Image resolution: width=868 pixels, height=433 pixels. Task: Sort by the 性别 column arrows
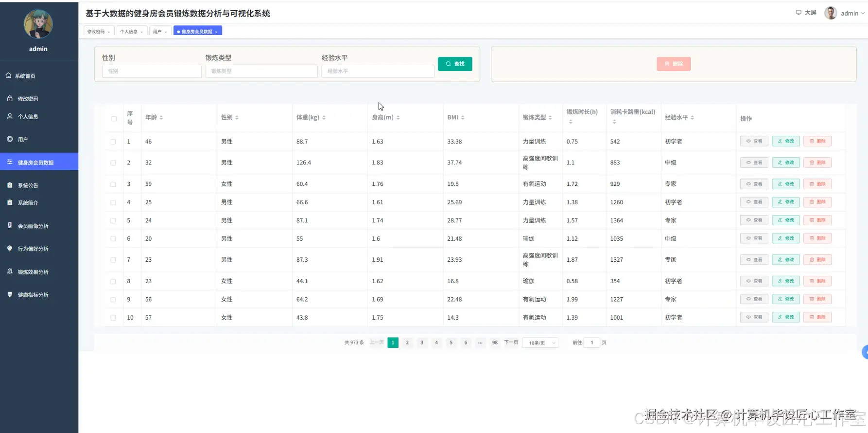tap(237, 118)
